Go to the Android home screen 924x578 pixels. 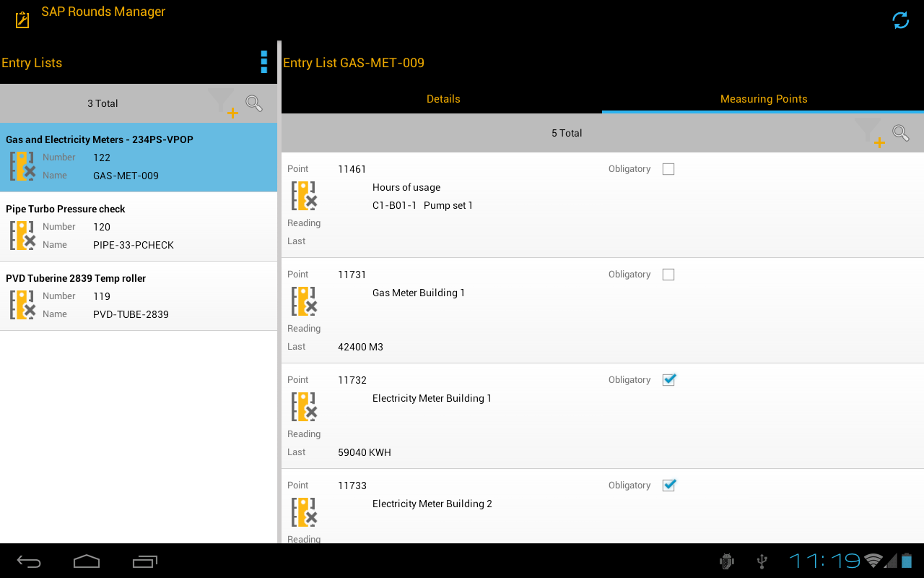point(87,561)
